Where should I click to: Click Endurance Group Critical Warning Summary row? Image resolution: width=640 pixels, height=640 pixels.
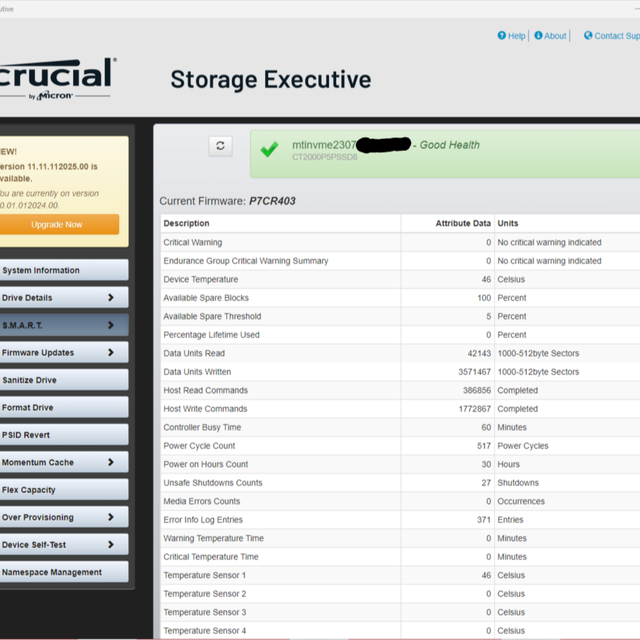click(400, 261)
